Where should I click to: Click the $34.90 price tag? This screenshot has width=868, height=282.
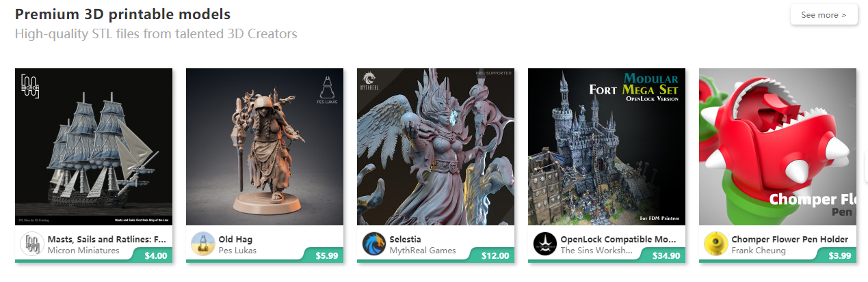pos(666,256)
